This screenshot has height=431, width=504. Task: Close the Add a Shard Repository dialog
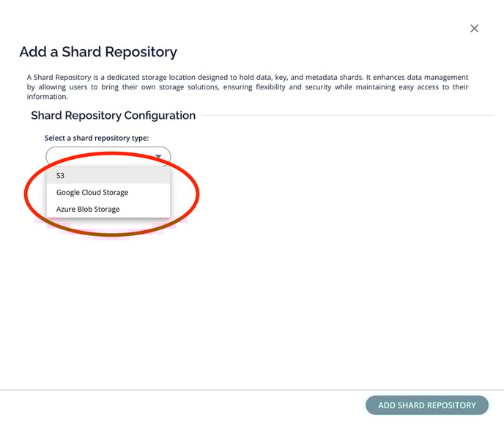[474, 29]
